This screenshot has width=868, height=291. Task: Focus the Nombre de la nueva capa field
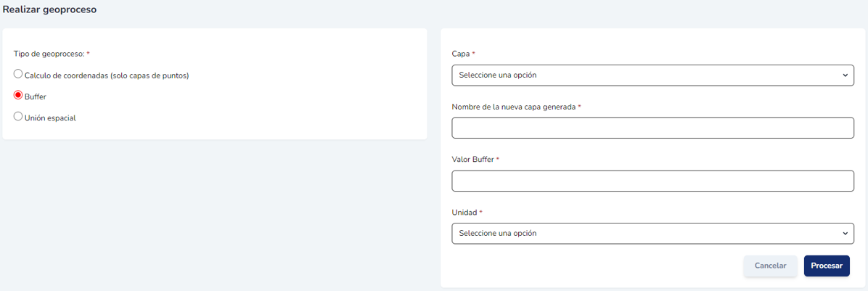(652, 128)
